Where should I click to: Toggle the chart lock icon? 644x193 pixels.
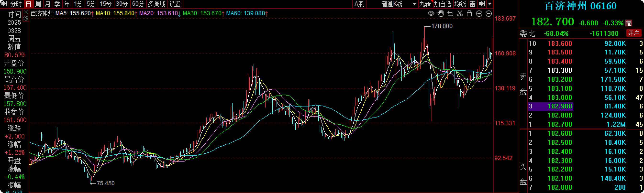(470, 13)
